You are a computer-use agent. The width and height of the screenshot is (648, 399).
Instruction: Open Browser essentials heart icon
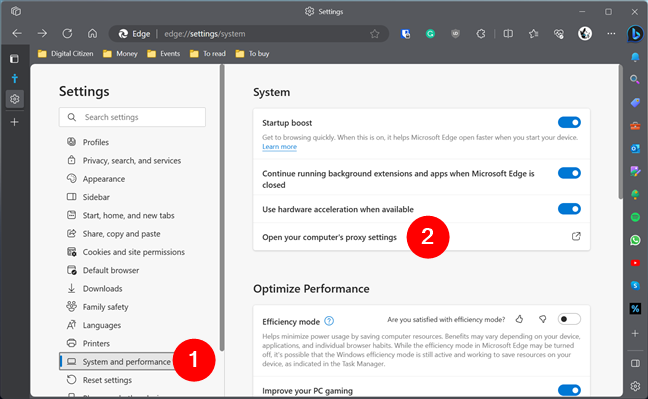(559, 34)
